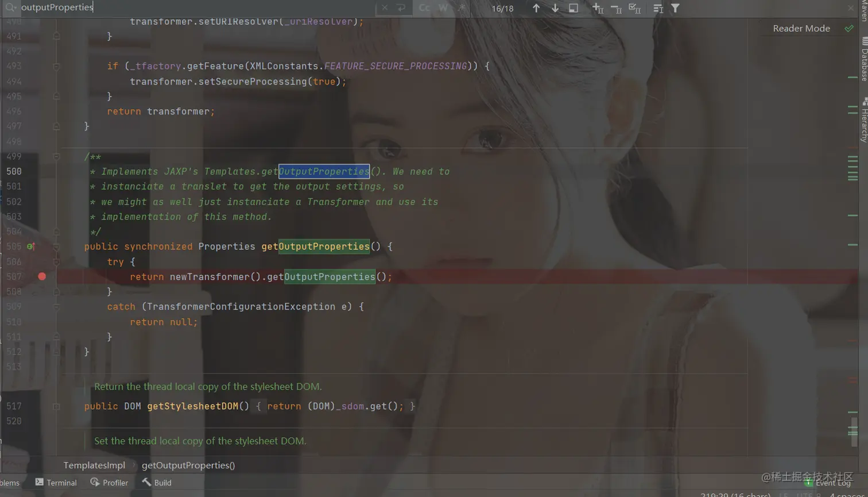The height and width of the screenshot is (497, 868).
Task: Remove the breakpoint on line 507
Action: click(42, 276)
